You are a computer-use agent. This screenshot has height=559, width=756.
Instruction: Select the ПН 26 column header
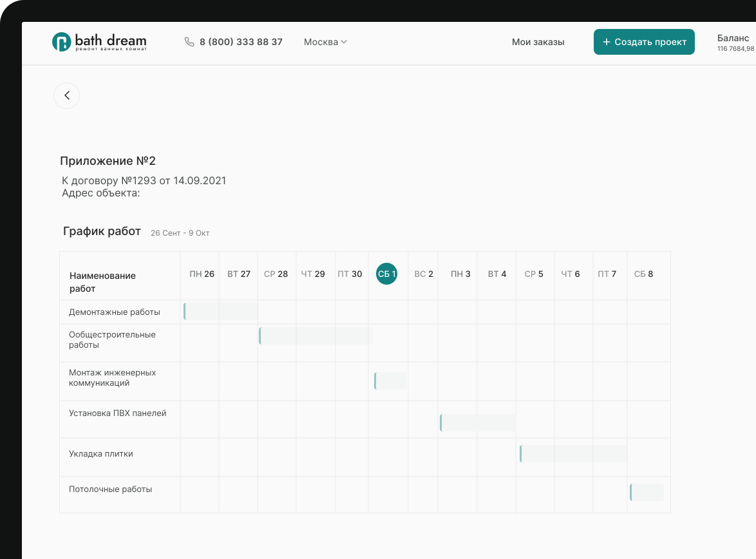point(202,274)
